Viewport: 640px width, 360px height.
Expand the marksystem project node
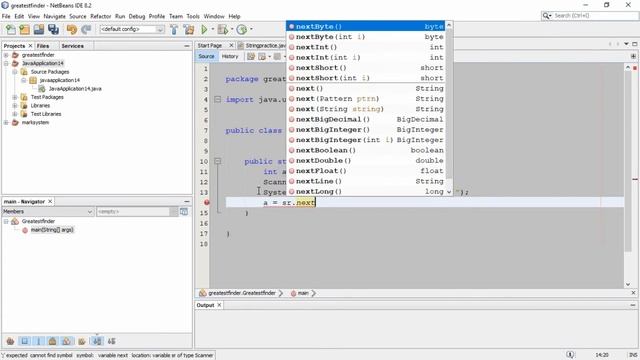(x=6, y=122)
